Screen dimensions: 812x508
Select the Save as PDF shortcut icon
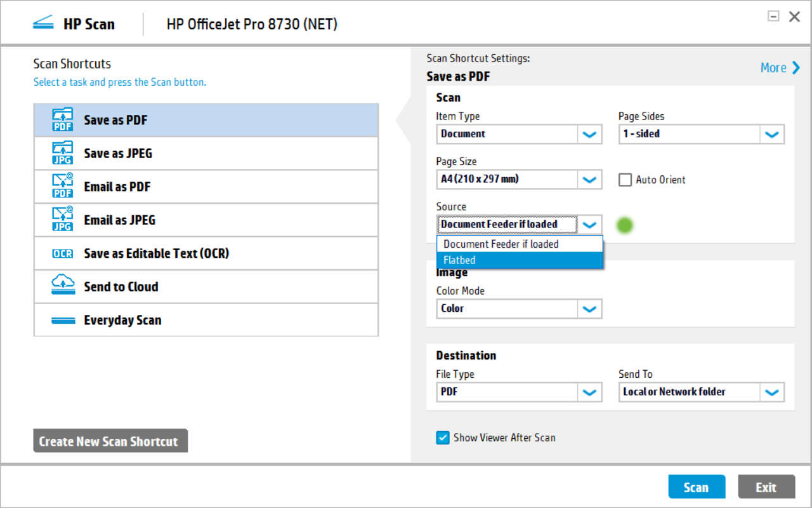(62, 119)
